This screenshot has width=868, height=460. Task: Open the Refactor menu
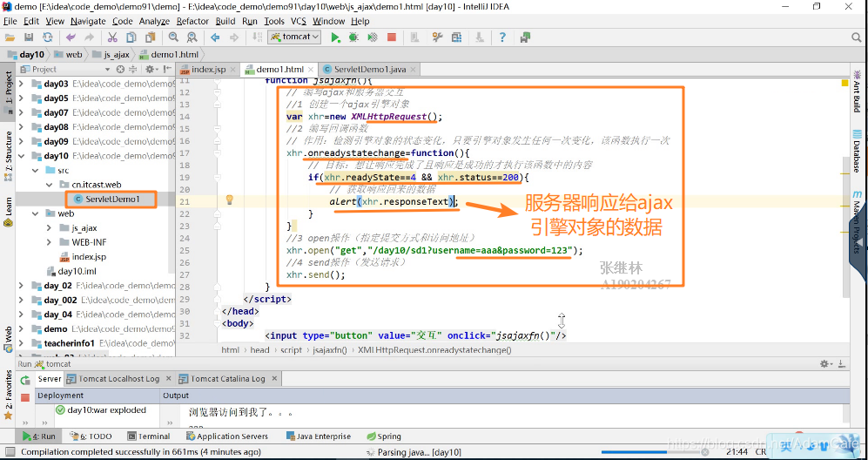point(192,21)
